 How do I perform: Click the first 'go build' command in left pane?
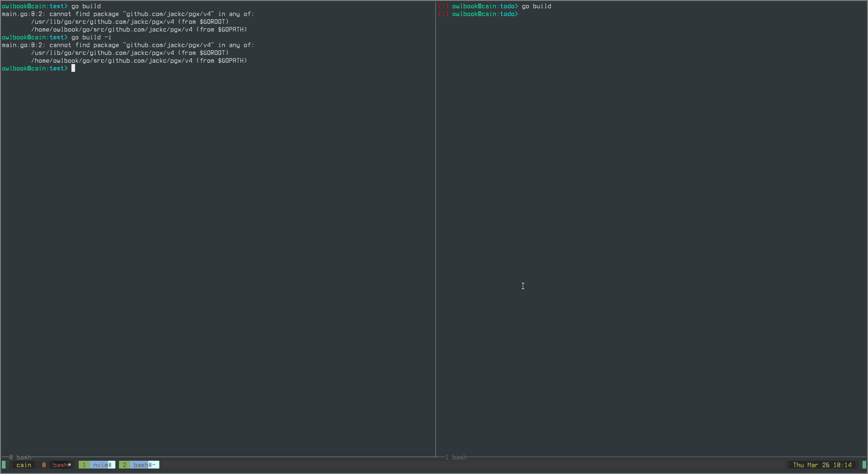[x=86, y=6]
